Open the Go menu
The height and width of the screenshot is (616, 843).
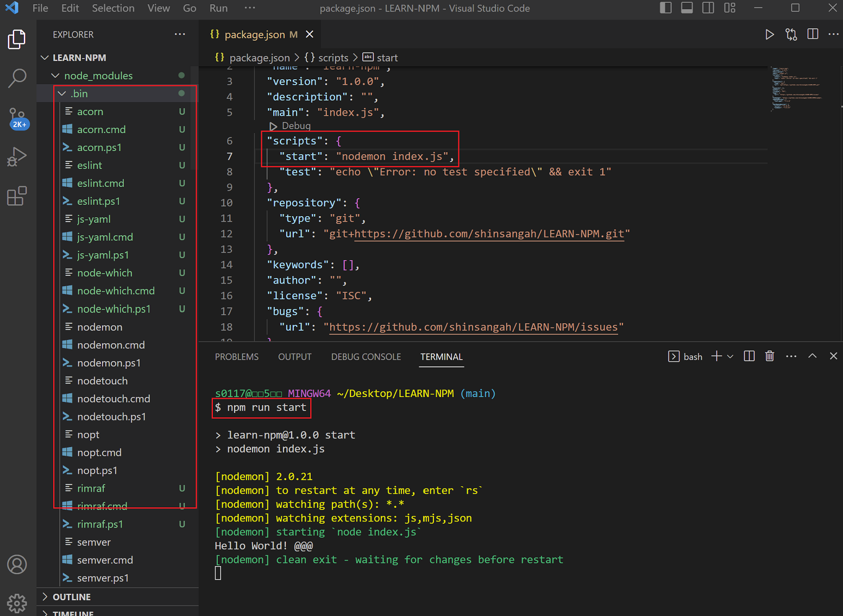click(x=190, y=8)
